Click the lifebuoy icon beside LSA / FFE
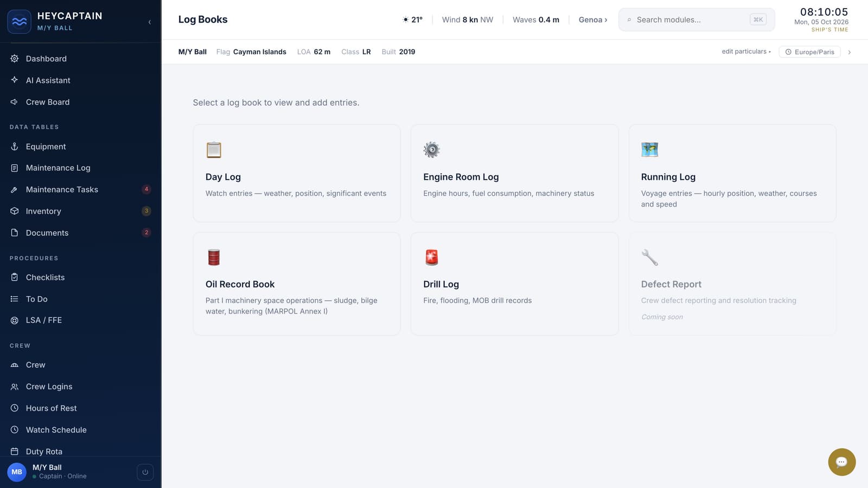868x488 pixels. 15,320
